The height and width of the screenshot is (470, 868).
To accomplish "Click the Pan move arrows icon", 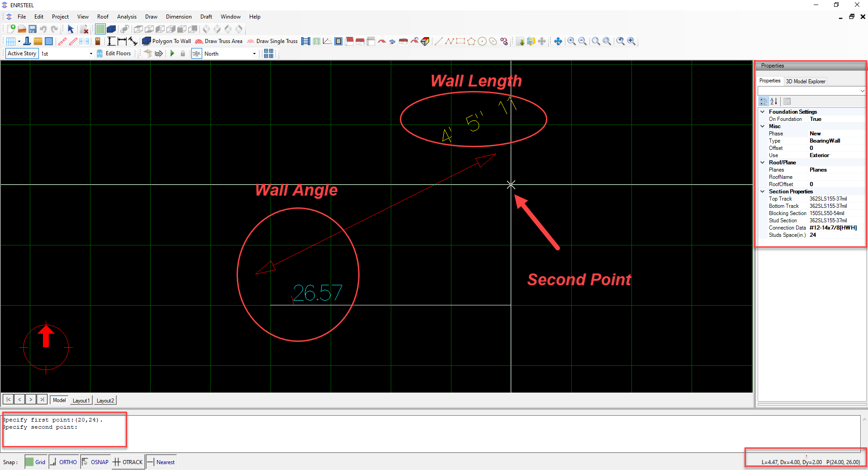I will (x=558, y=41).
